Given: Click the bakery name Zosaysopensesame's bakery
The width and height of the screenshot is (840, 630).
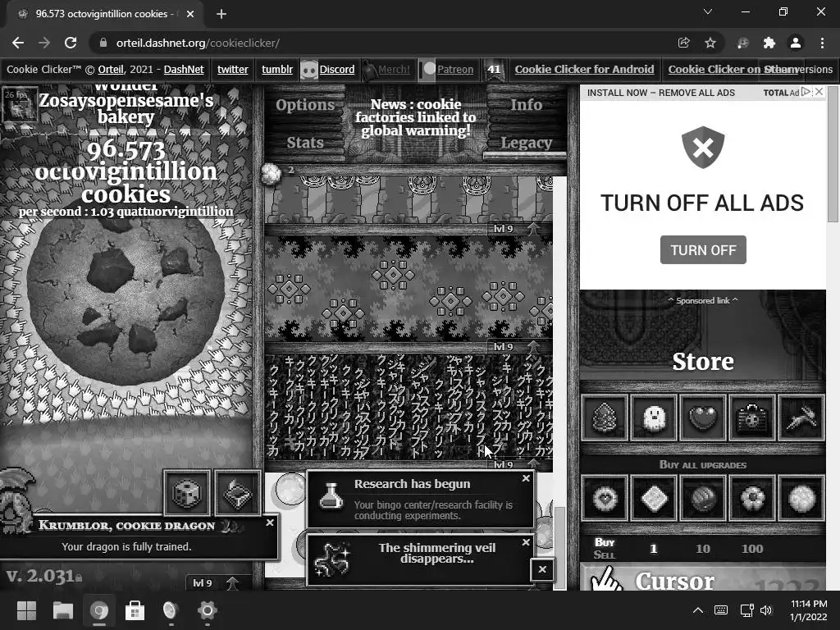Looking at the screenshot, I should point(126,108).
